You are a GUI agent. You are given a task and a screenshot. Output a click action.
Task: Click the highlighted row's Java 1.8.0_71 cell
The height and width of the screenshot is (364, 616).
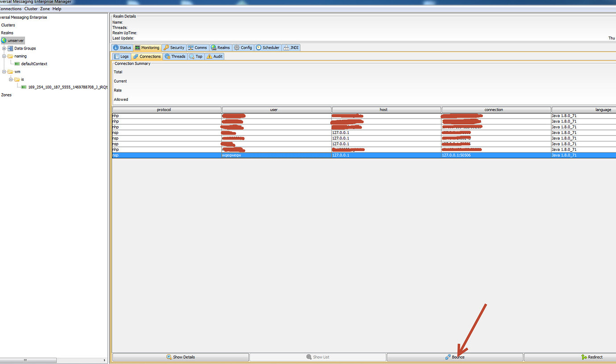point(584,155)
